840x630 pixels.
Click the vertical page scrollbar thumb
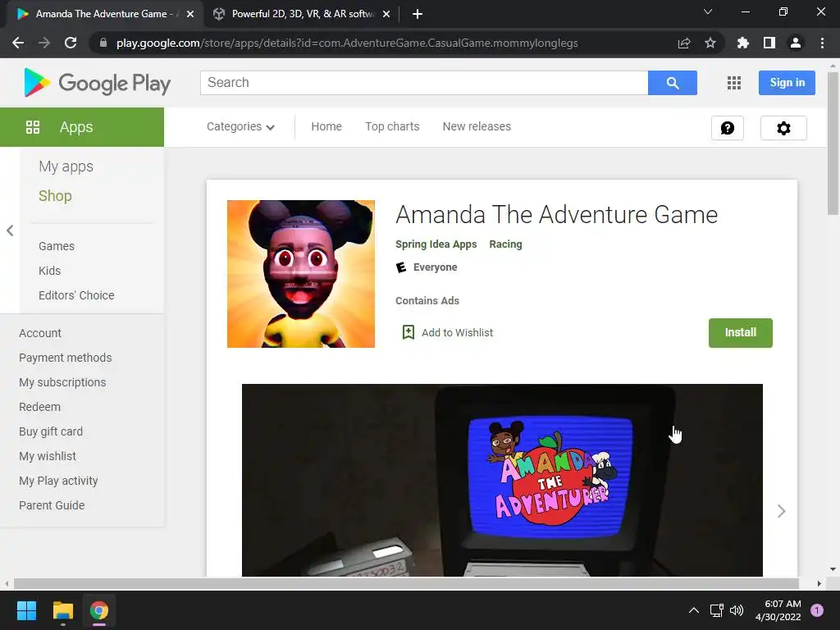tap(833, 143)
